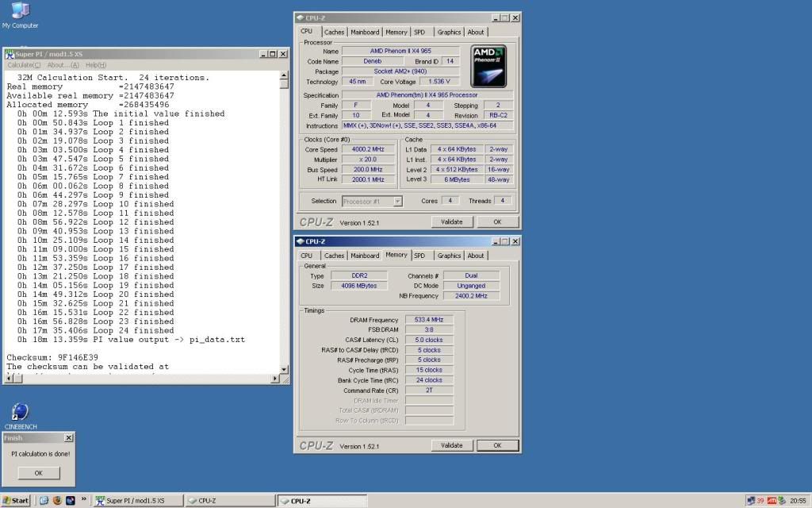Expand the Quick Launch overflow chevron

pos(83,501)
